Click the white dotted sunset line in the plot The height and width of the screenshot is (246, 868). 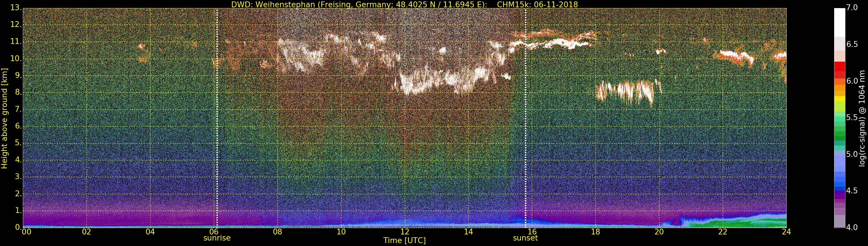525,118
